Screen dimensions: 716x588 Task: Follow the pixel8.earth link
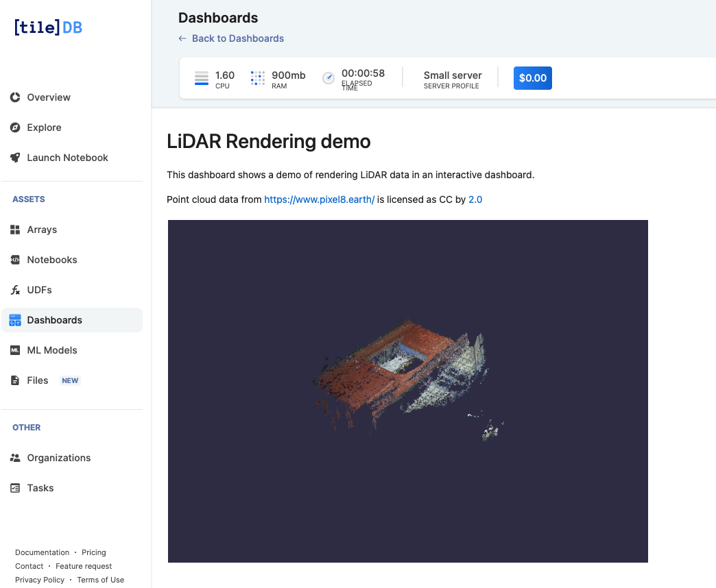[x=319, y=199]
